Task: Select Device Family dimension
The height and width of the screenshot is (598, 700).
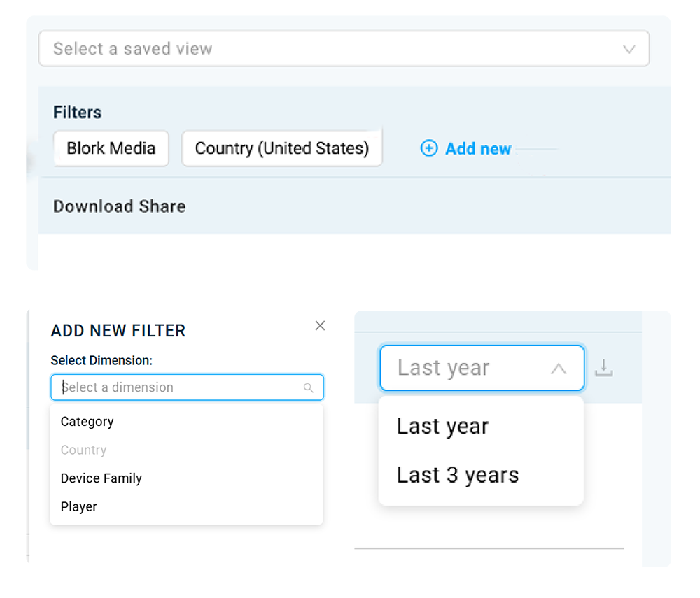Action: [x=101, y=478]
